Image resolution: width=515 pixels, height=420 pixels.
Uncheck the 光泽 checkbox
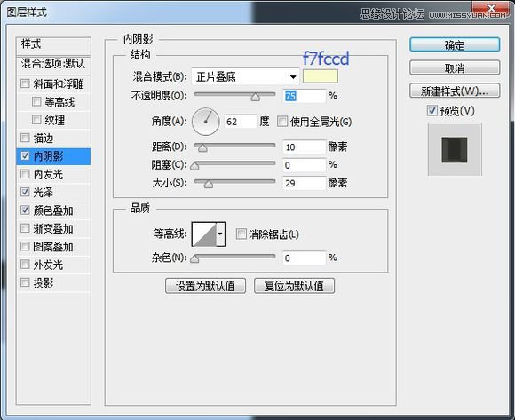(25, 192)
